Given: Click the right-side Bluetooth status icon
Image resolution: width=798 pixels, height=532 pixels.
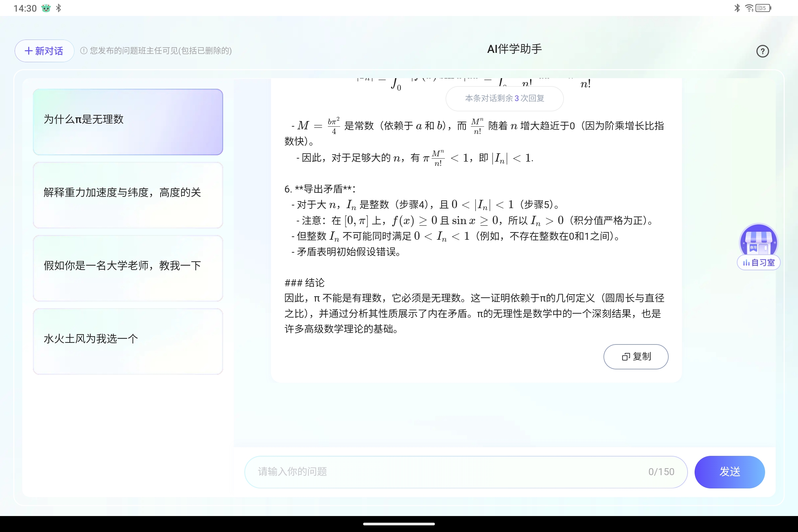Looking at the screenshot, I should [x=737, y=8].
